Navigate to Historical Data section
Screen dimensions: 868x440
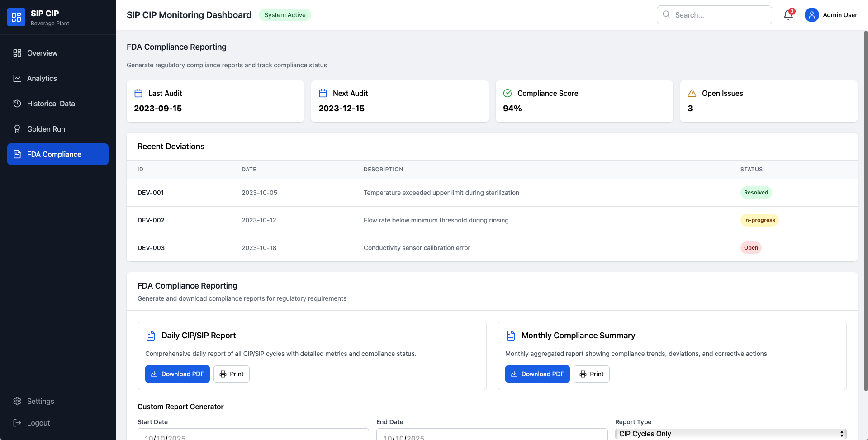point(51,104)
